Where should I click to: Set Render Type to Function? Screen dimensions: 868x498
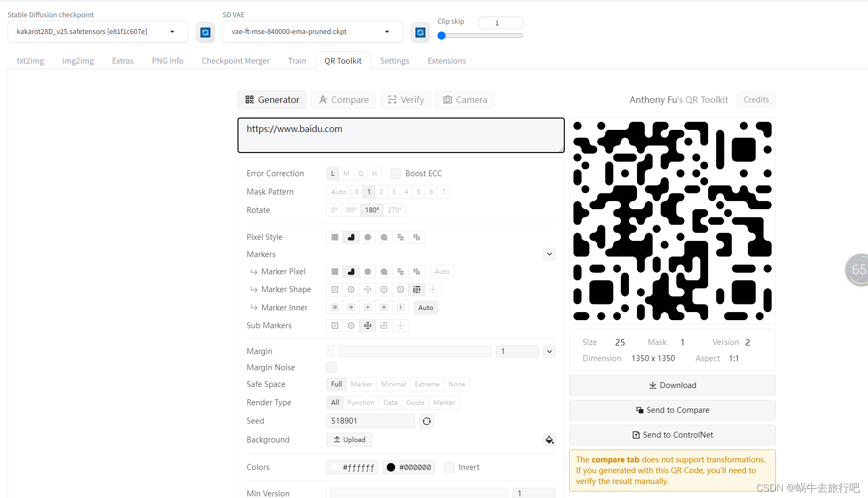361,403
